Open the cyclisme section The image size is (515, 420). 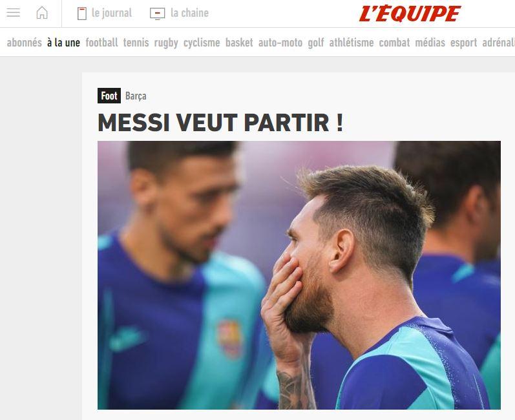pyautogui.click(x=202, y=43)
